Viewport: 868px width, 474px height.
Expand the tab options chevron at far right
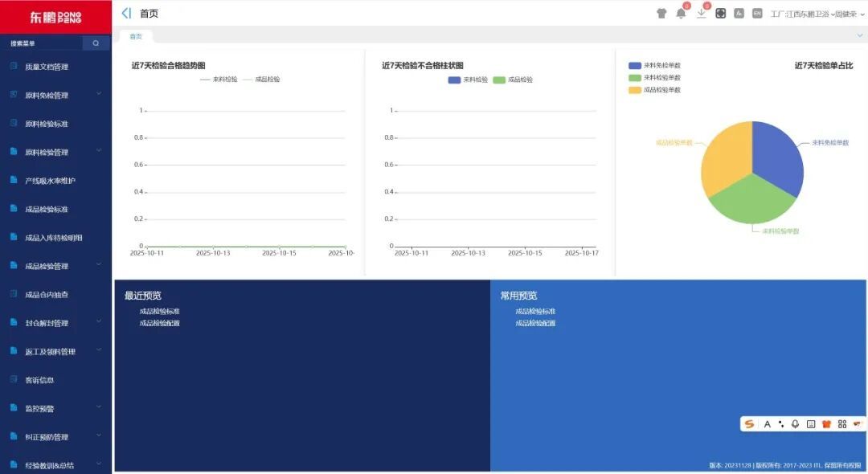[x=859, y=35]
